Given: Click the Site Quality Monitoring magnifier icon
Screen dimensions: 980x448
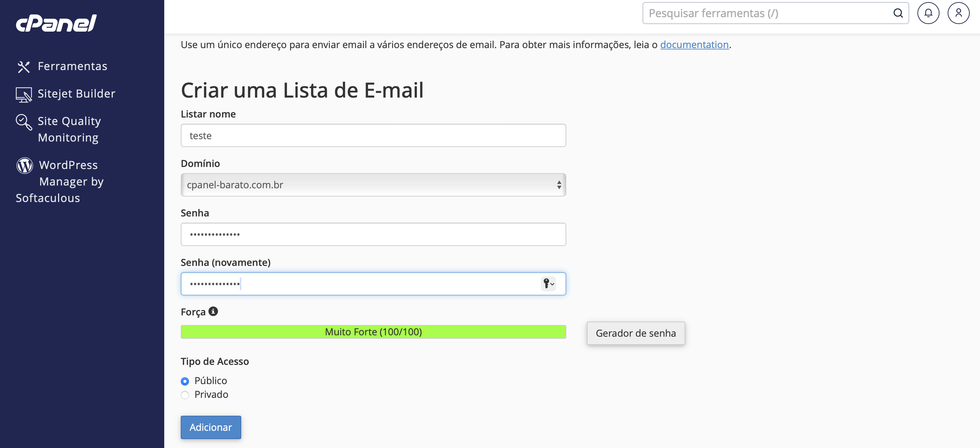Looking at the screenshot, I should pos(24,122).
